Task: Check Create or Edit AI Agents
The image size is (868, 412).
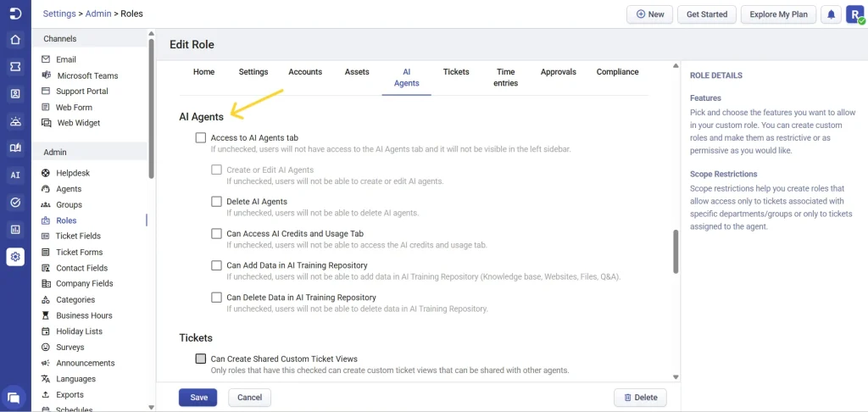Action: (x=216, y=170)
